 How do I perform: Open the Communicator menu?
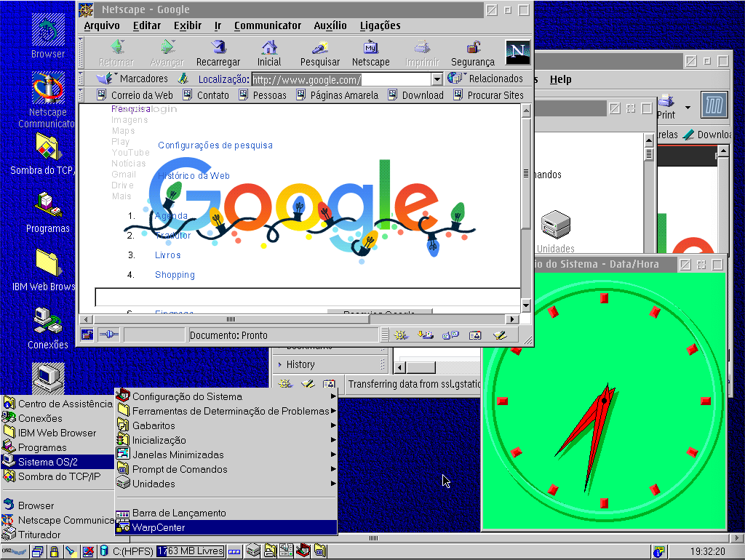[267, 25]
